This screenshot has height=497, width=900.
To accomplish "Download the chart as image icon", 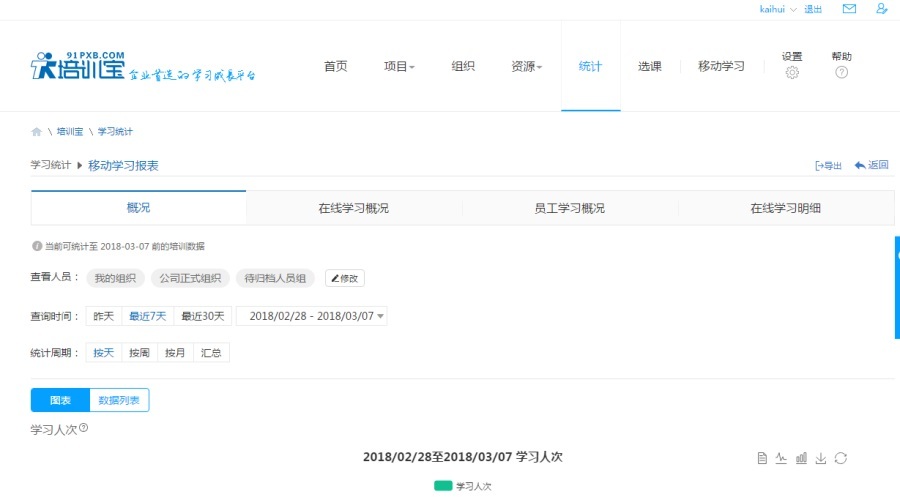I will tap(821, 458).
